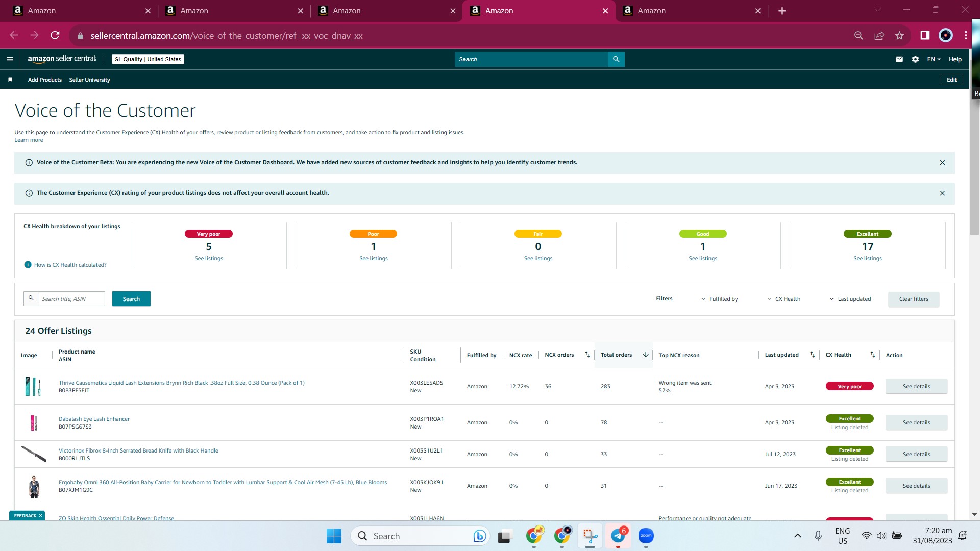
Task: Open the browser side panel icon
Action: pyautogui.click(x=925, y=35)
